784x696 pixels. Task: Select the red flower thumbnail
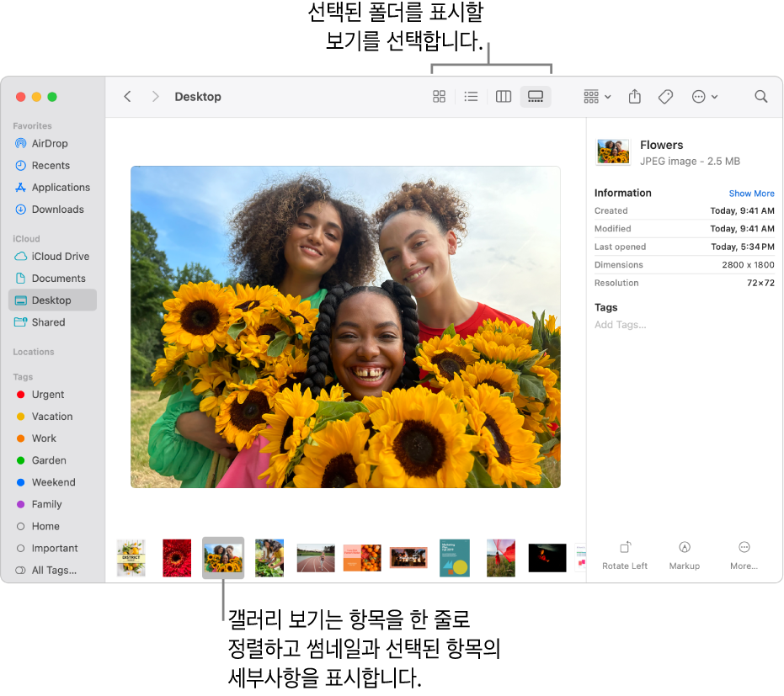(x=177, y=558)
